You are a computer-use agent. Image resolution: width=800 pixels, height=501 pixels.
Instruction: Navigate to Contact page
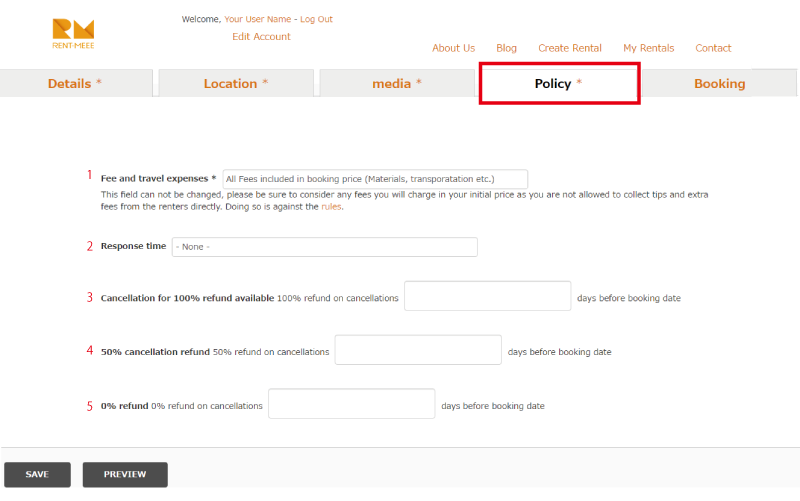click(x=713, y=48)
